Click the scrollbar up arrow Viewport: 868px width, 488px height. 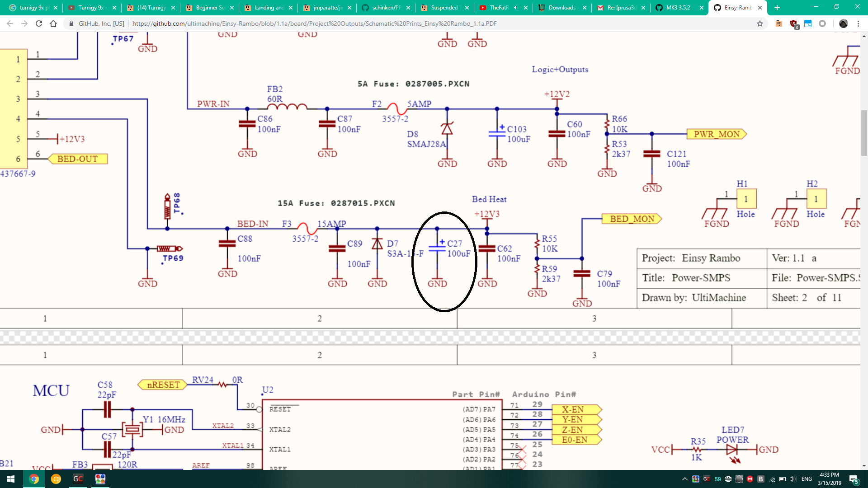pos(864,36)
